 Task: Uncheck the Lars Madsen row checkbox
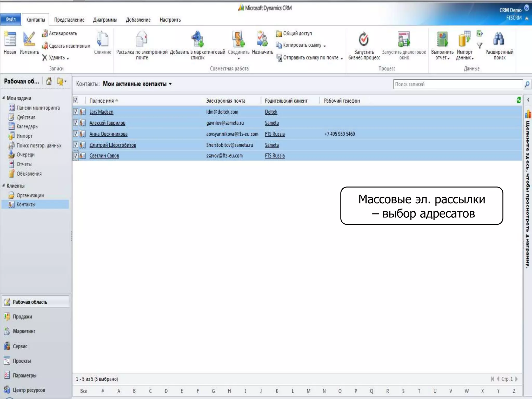coord(76,112)
